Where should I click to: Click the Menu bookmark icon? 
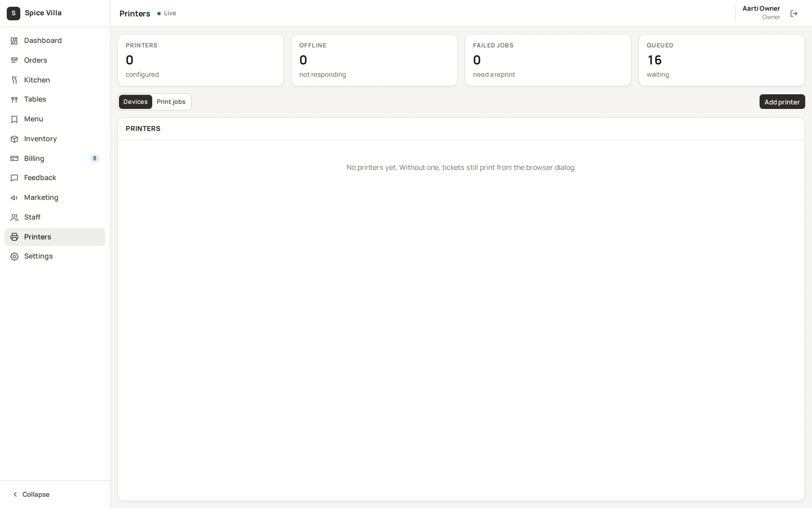click(x=14, y=119)
